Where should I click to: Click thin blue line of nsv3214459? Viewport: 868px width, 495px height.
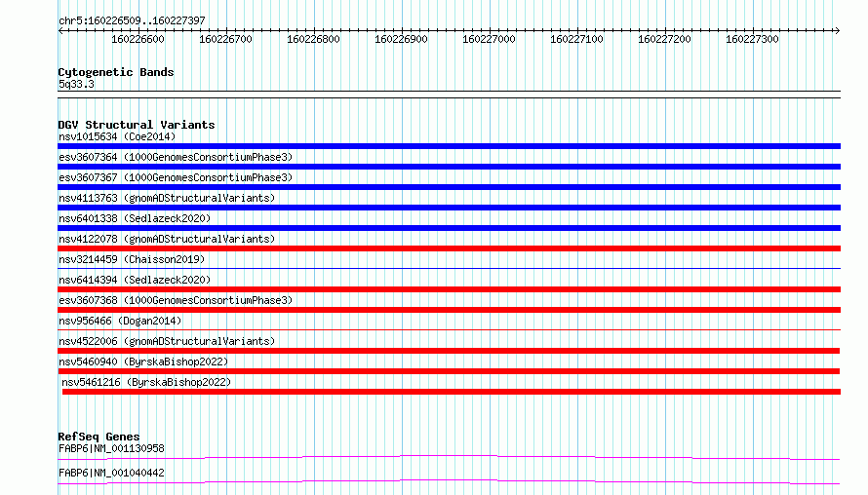[x=449, y=269]
